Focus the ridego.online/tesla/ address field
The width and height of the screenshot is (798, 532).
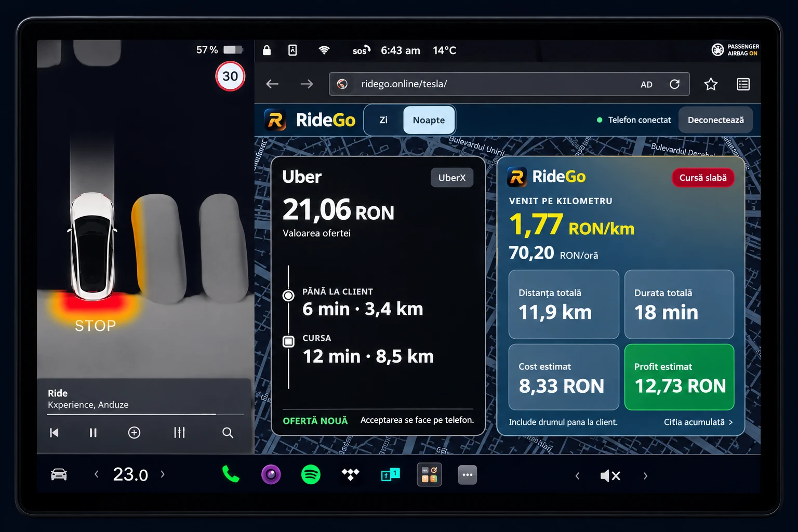point(509,84)
